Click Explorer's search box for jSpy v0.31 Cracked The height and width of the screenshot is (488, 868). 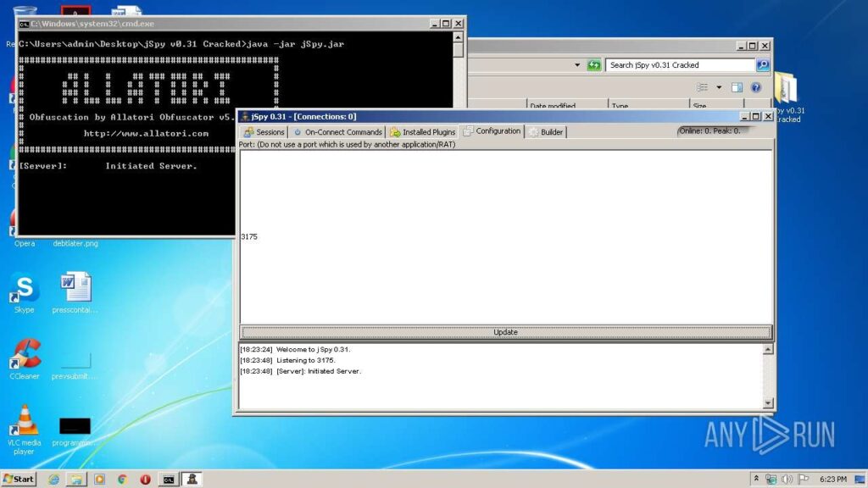pos(681,65)
